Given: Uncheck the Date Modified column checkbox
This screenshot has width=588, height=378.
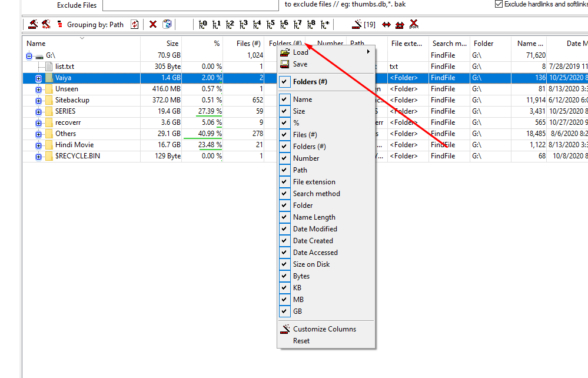Looking at the screenshot, I should (285, 229).
